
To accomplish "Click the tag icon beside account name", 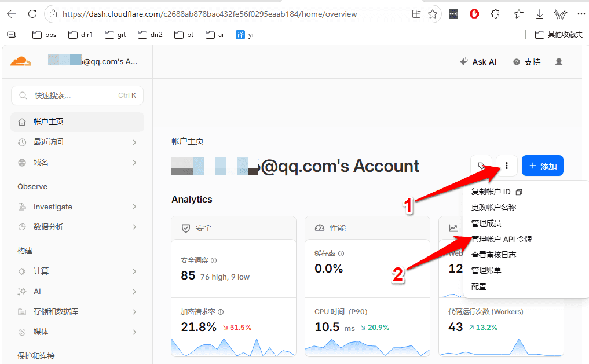I will tap(481, 166).
